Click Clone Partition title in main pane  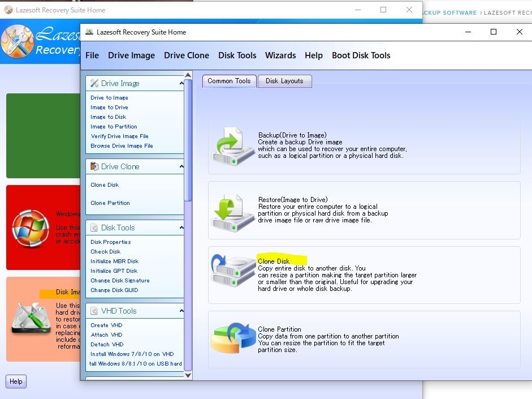click(x=279, y=329)
